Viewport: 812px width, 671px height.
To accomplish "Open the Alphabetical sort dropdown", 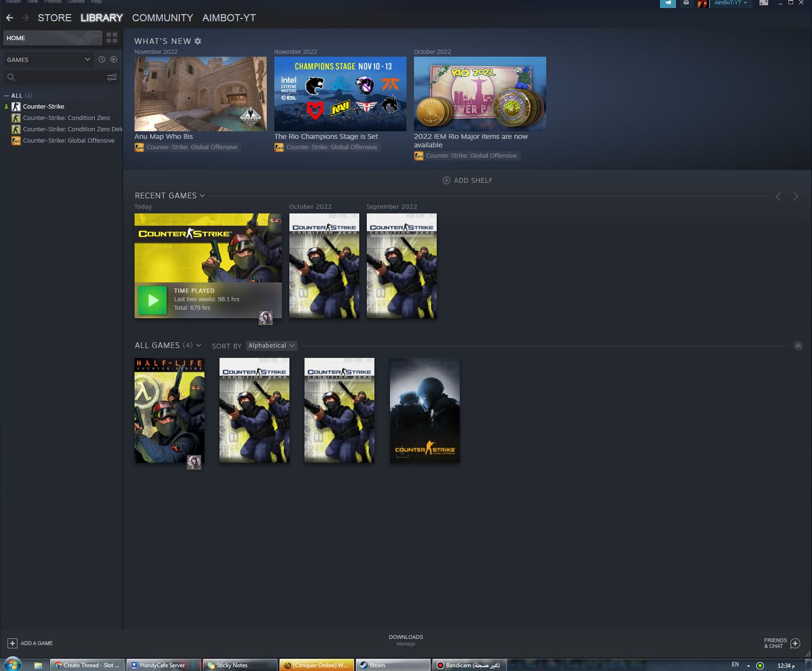I will [x=271, y=346].
